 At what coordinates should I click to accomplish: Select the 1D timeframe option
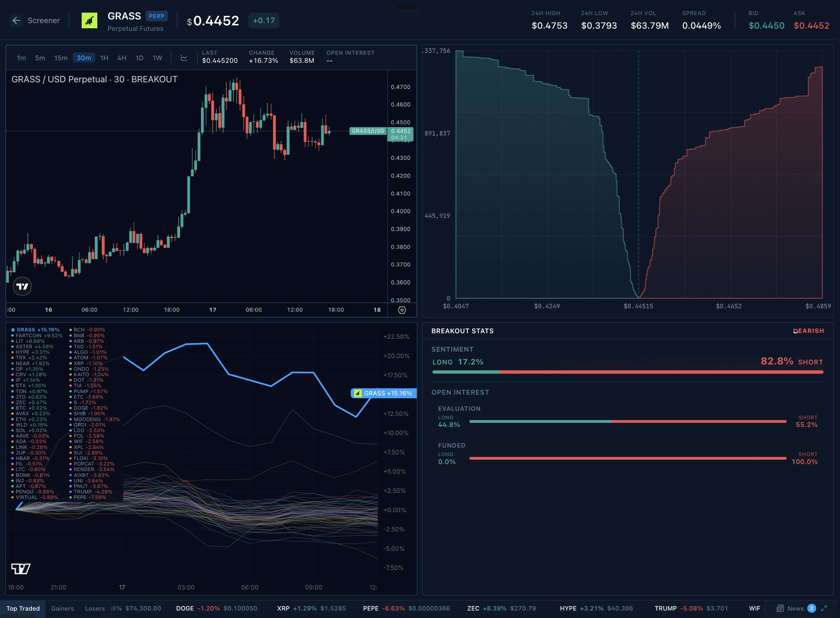pyautogui.click(x=139, y=58)
